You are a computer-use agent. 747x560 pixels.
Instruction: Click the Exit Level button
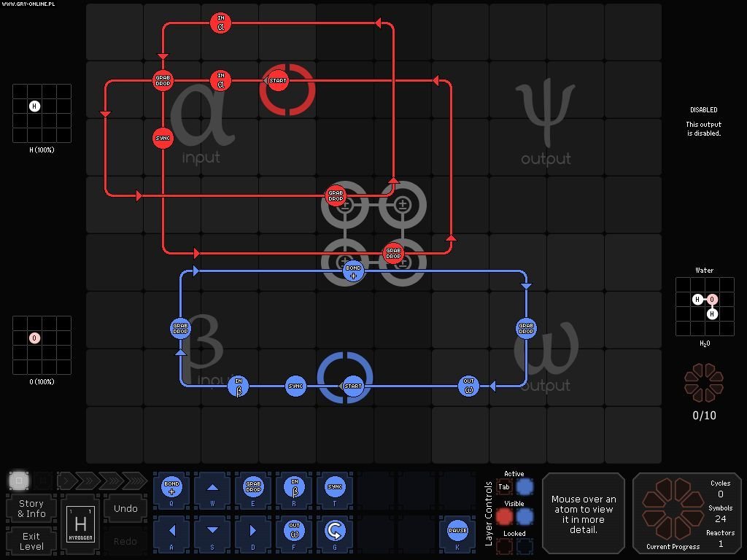coord(30,542)
